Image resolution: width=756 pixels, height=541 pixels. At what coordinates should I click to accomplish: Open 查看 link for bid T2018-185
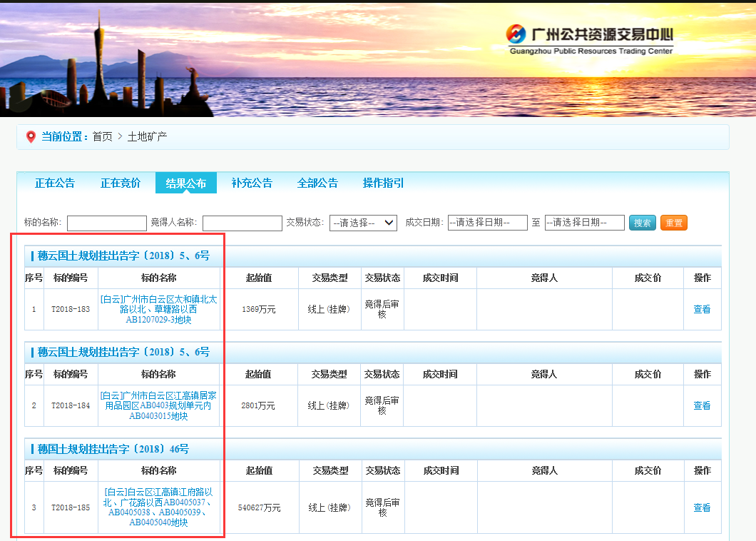702,507
